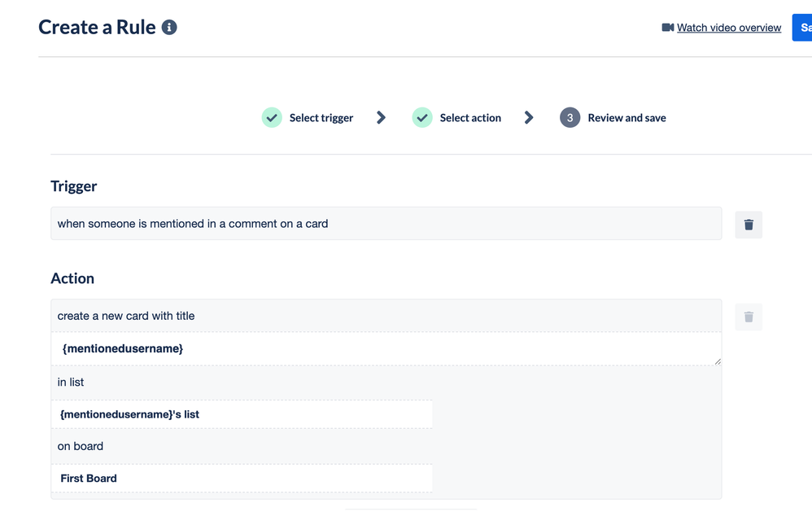Go to Review and save step
812x516 pixels.
coord(626,117)
